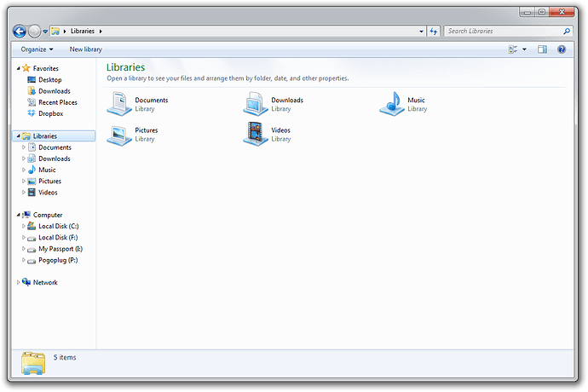This screenshot has height=392, width=588.
Task: Open the Music library icon
Action: tap(392, 104)
